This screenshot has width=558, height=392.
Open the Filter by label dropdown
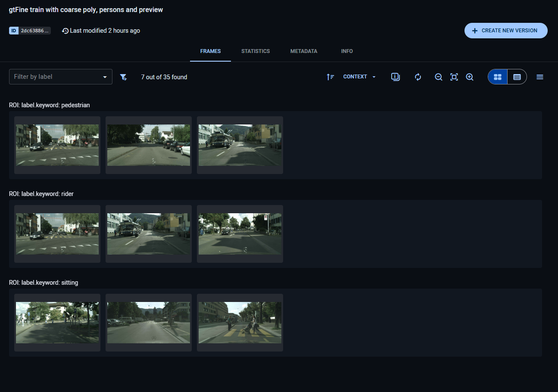[60, 77]
